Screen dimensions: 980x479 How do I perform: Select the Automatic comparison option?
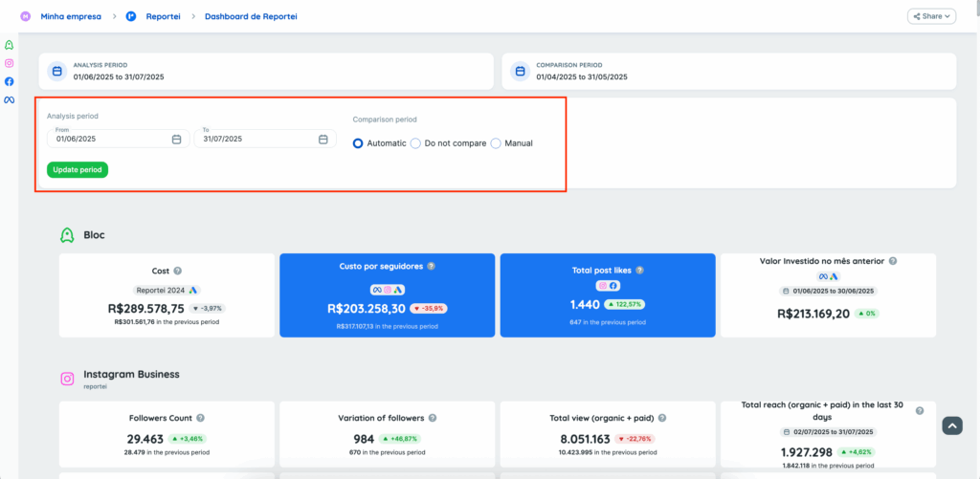click(358, 143)
